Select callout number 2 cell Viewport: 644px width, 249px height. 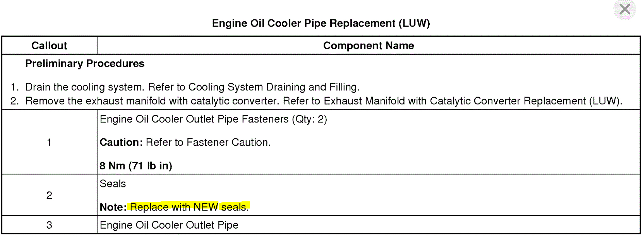click(49, 195)
